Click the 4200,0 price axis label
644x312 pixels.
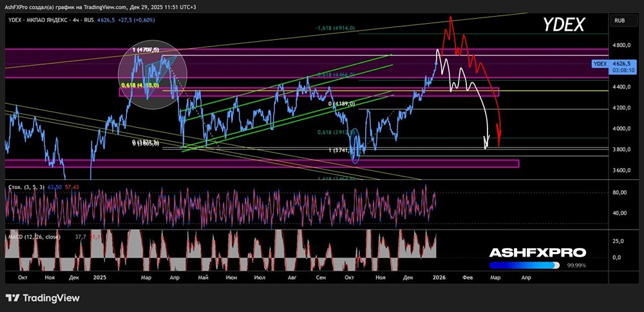[x=621, y=108]
